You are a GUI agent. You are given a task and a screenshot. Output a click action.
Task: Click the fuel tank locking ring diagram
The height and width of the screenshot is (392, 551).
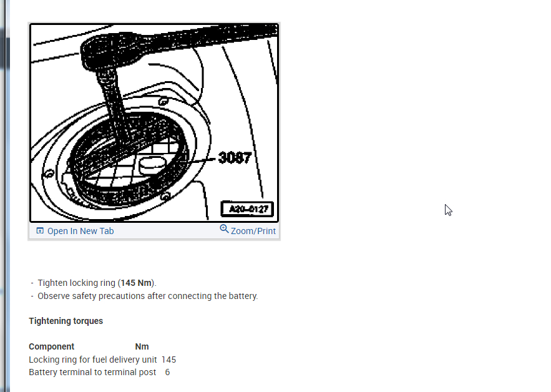coord(154,123)
